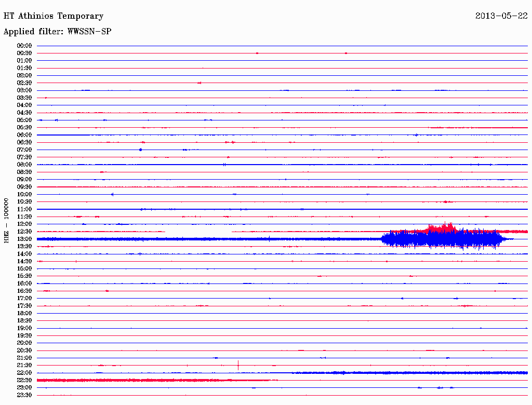The height and width of the screenshot is (405, 532).
Task: Select the 03:00 time label
Action: [24, 90]
